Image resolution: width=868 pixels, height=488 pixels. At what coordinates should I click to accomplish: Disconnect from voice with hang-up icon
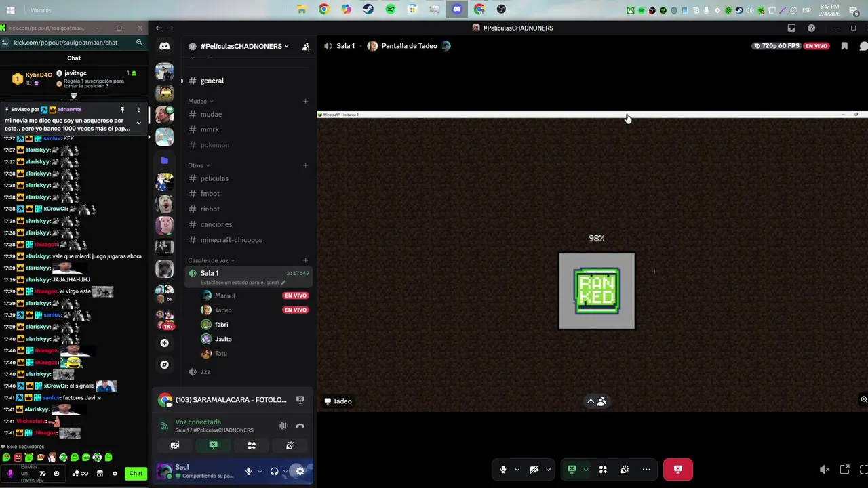(x=300, y=426)
